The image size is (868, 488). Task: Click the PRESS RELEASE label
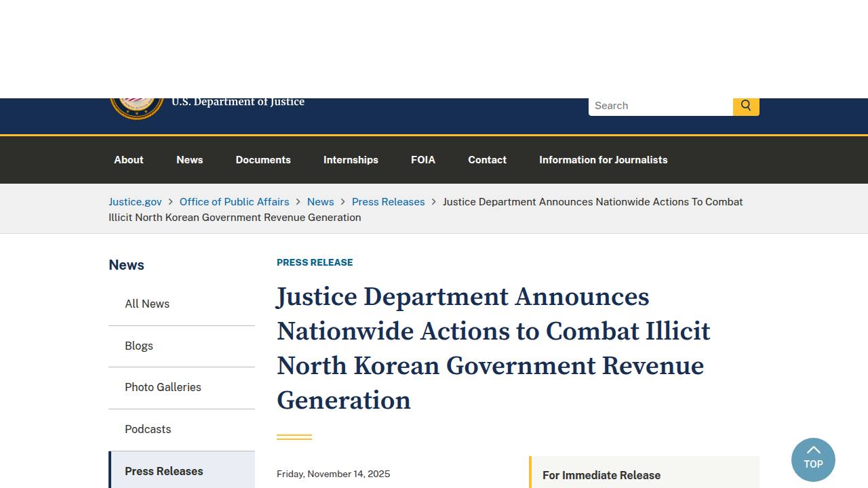tap(315, 262)
